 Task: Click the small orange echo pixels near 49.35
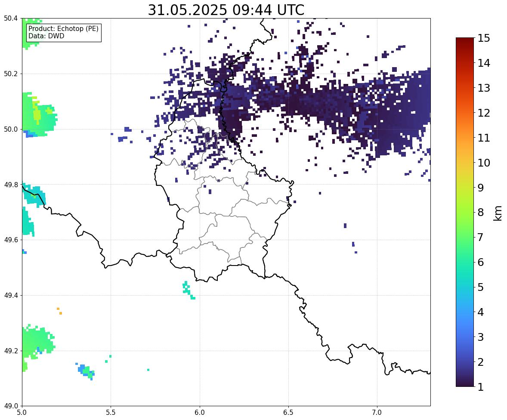[x=59, y=311]
